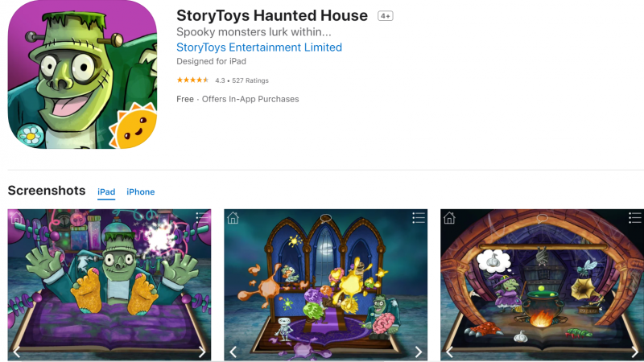Click right arrow in first screenshot
Viewport: 644px width, 362px height.
[202, 352]
